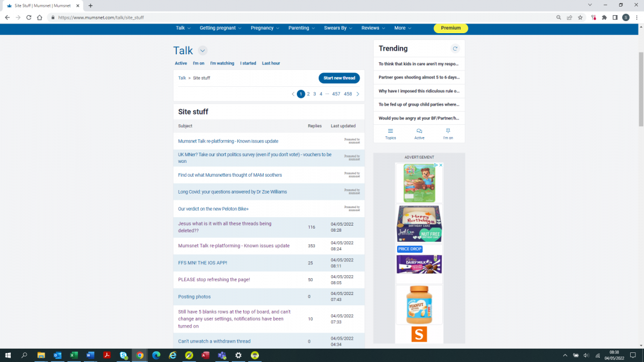Click the browser address bar
The height and width of the screenshot is (362, 644).
pyautogui.click(x=302, y=17)
